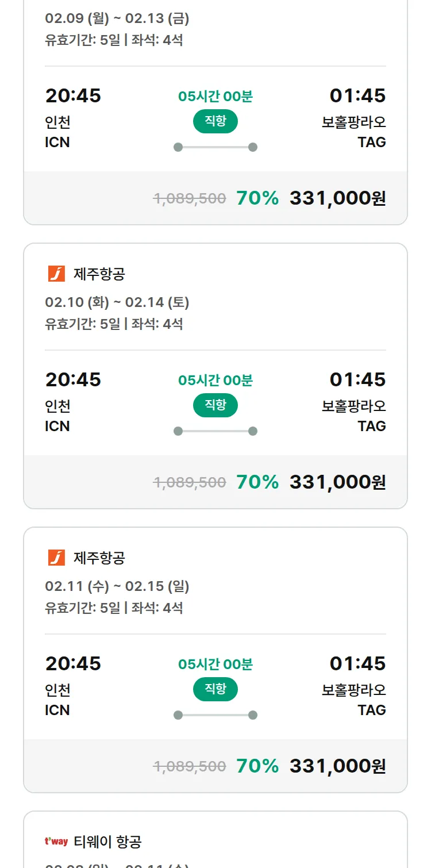Click 보홀팡라오 destination on the 02.11 flight
Image resolution: width=431 pixels, height=868 pixels.
pos(353,690)
